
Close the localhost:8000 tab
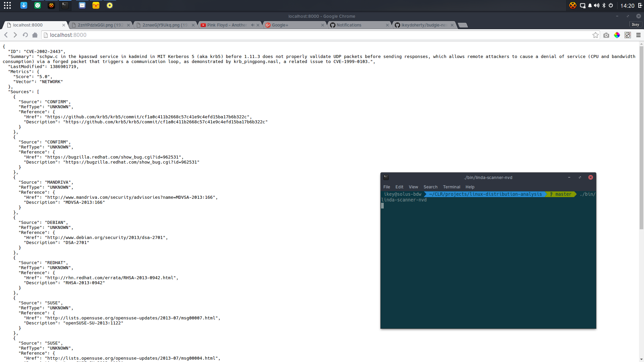click(x=64, y=25)
